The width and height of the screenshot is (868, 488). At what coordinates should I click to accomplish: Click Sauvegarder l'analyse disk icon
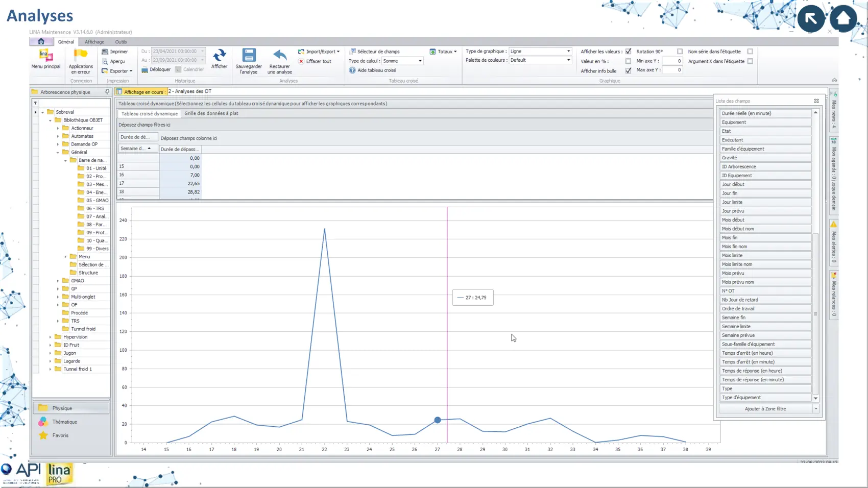click(249, 55)
